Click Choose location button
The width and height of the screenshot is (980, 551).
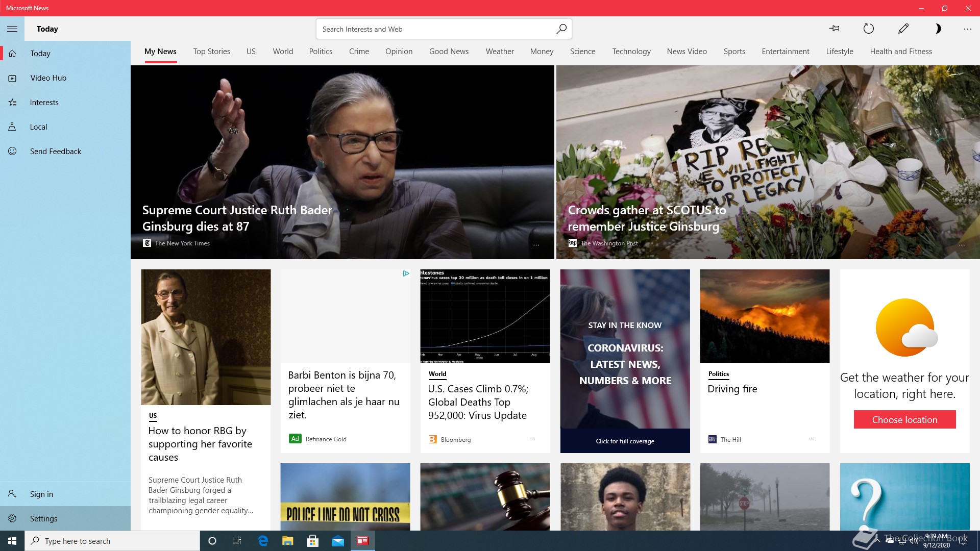coord(904,419)
